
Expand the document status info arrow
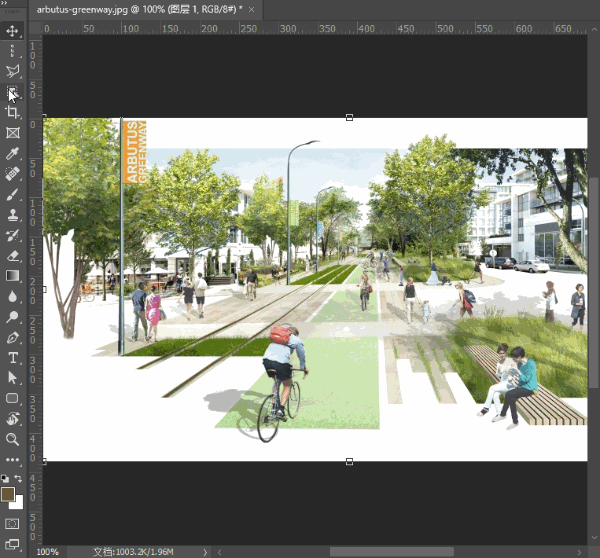coord(205,552)
